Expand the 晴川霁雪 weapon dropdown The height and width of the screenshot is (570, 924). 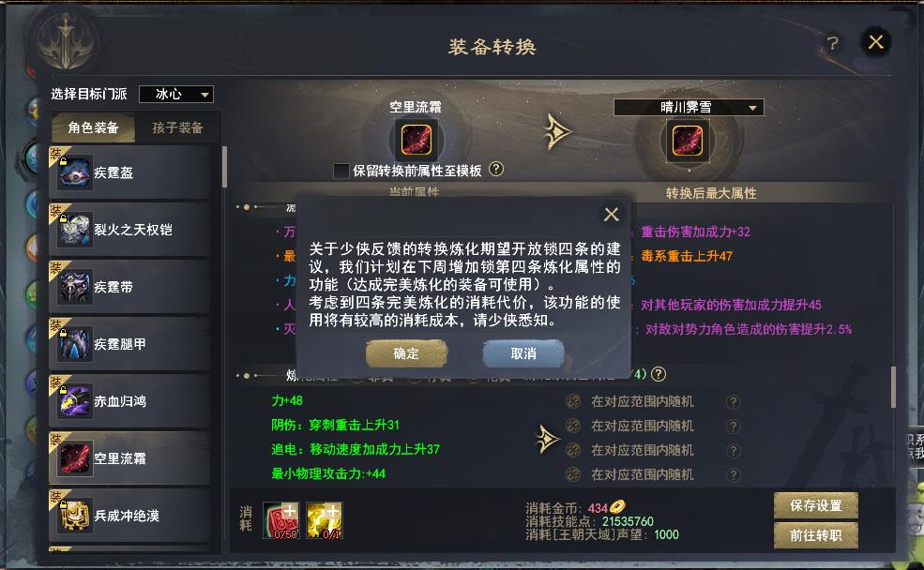coord(689,107)
